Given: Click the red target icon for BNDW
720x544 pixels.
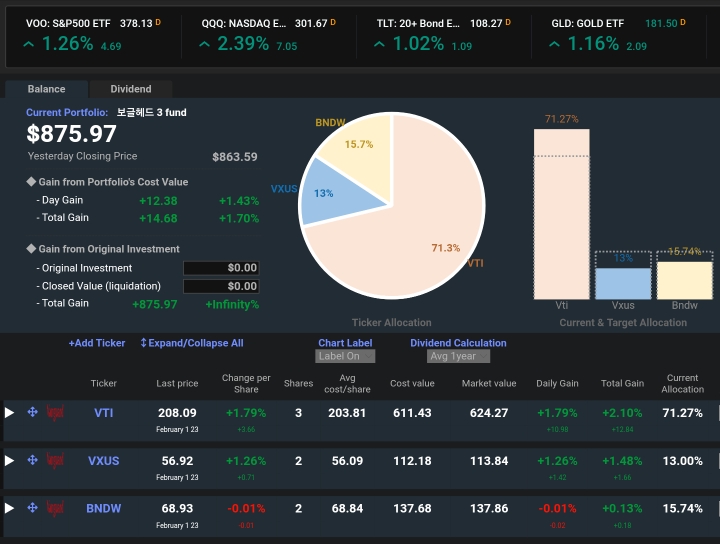Looking at the screenshot, I should tap(55, 509).
